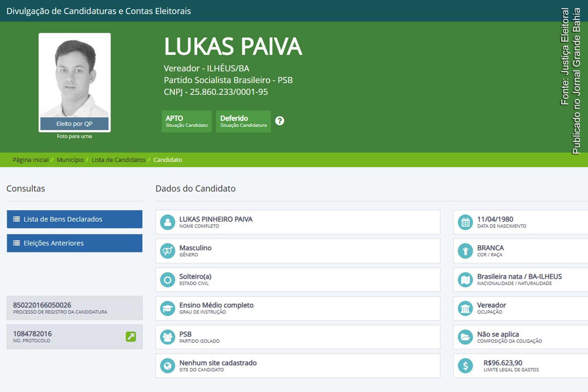Select the Nenhum site cadastrado text
Image resolution: width=588 pixels, height=392 pixels.
218,363
